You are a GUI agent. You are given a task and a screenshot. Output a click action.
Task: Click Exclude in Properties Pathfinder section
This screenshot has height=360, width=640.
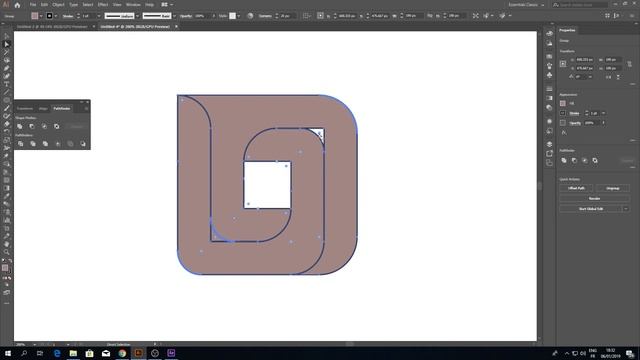595,160
